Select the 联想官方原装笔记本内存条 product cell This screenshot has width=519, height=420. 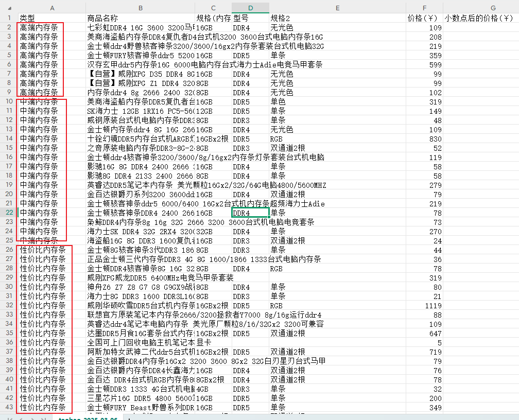point(141,315)
